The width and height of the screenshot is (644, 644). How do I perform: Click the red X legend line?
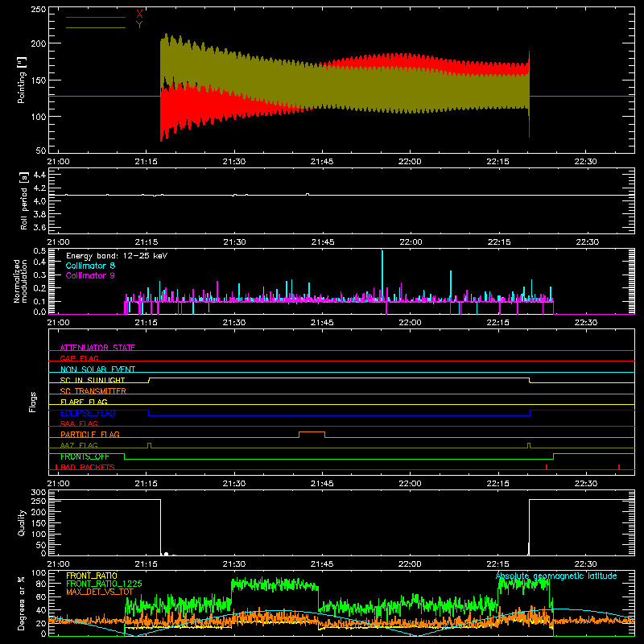pos(96,17)
